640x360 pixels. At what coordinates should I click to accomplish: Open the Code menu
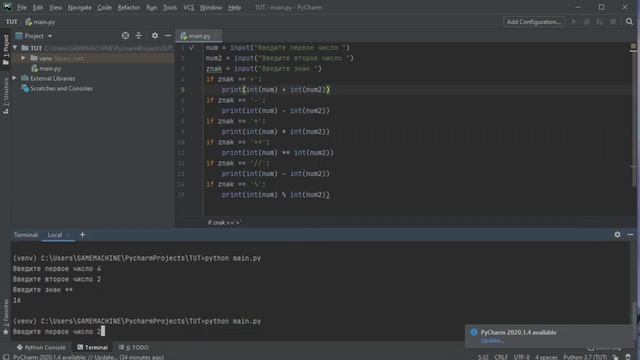[x=104, y=7]
